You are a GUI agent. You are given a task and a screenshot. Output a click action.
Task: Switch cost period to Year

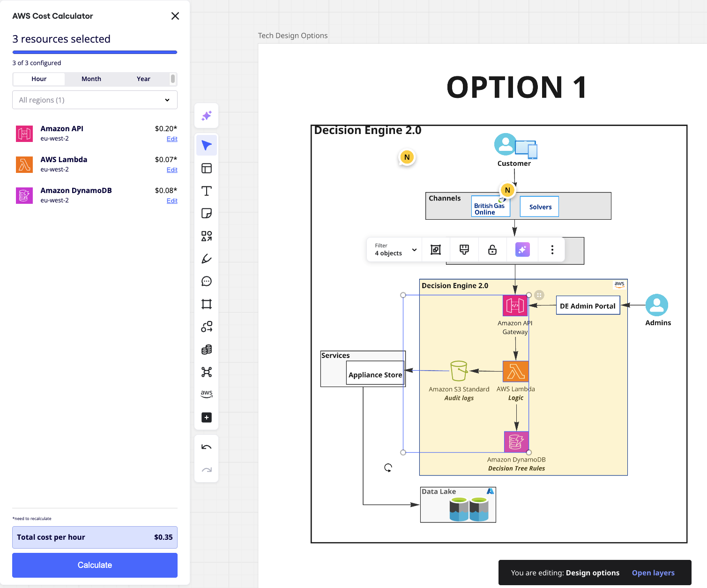coord(143,79)
